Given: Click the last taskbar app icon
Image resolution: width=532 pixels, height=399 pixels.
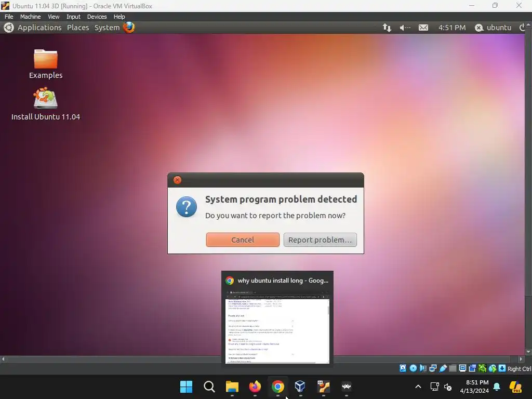Looking at the screenshot, I should [x=346, y=387].
